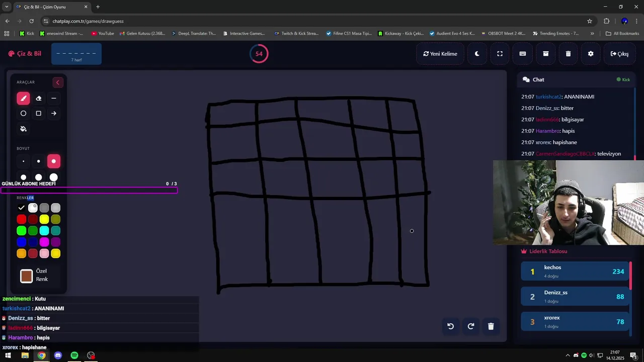Redo the undone stroke

pos(471,326)
